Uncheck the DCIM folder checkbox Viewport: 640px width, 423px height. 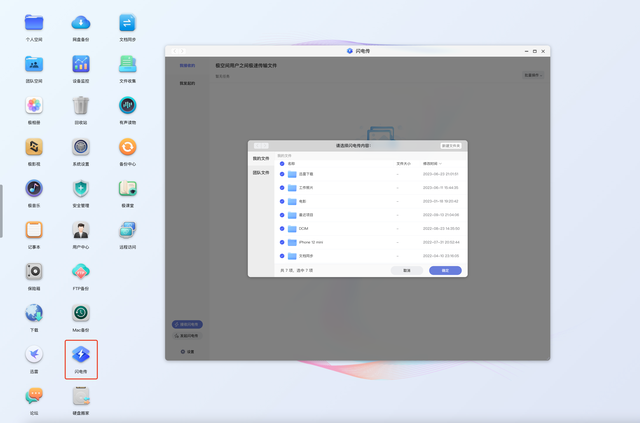click(282, 229)
